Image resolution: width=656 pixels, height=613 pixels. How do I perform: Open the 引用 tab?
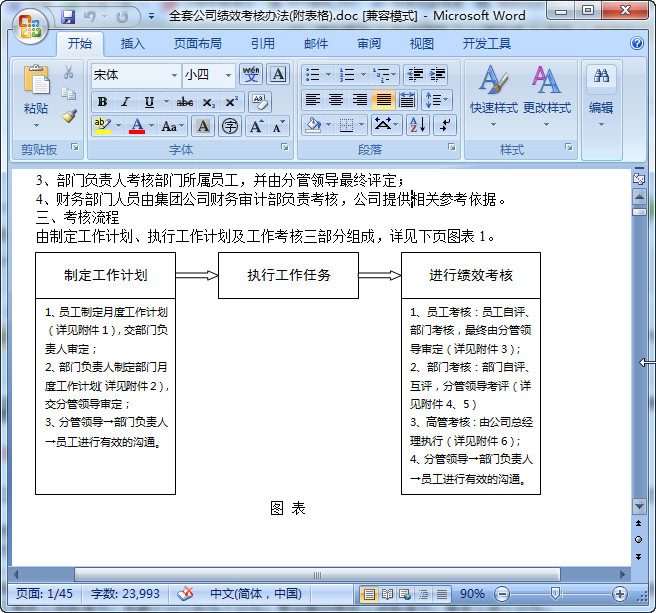263,43
